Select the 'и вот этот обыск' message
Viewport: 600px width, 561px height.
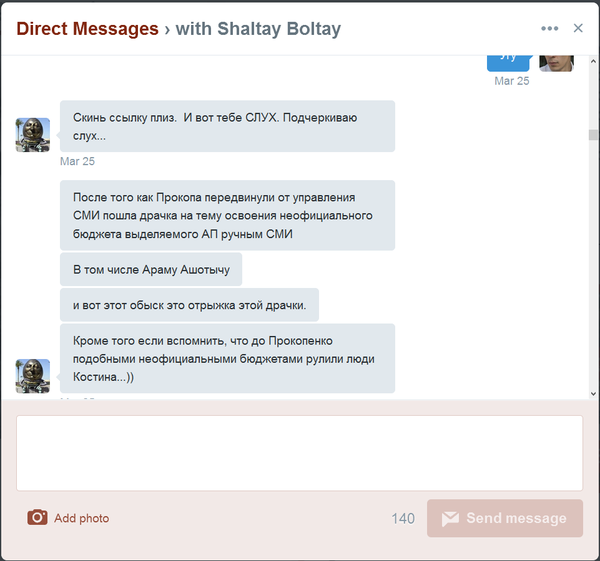(189, 305)
